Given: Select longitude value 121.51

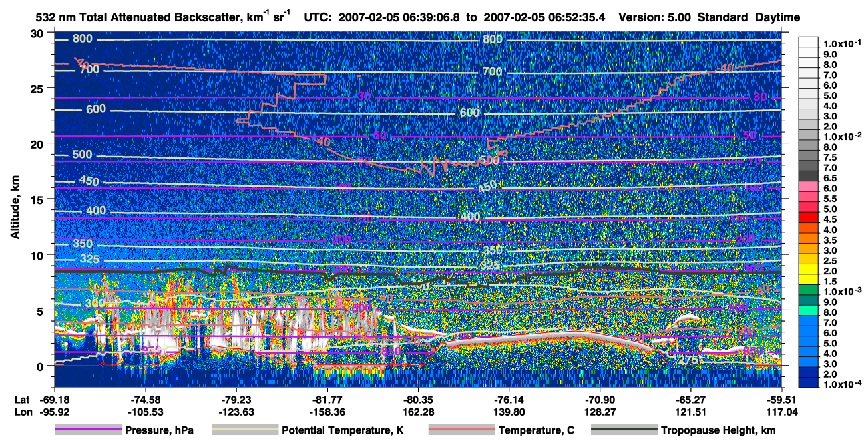Looking at the screenshot, I should click(690, 412).
